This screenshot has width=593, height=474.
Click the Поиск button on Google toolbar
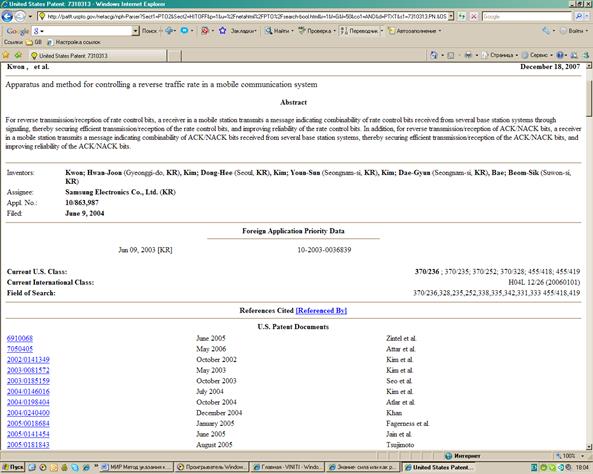pyautogui.click(x=149, y=31)
